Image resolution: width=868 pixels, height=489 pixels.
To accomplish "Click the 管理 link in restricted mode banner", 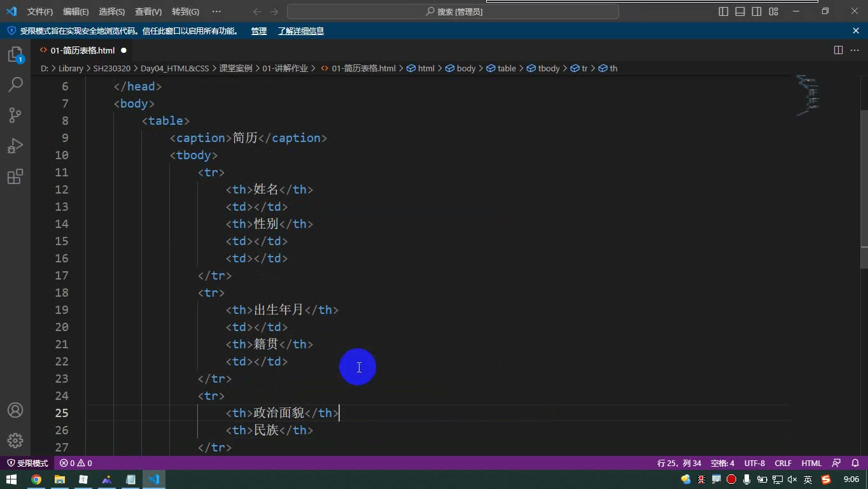I will click(258, 31).
